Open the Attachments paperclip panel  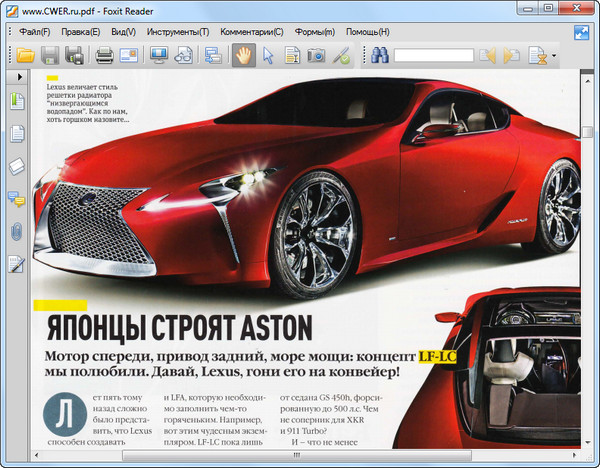click(x=16, y=231)
